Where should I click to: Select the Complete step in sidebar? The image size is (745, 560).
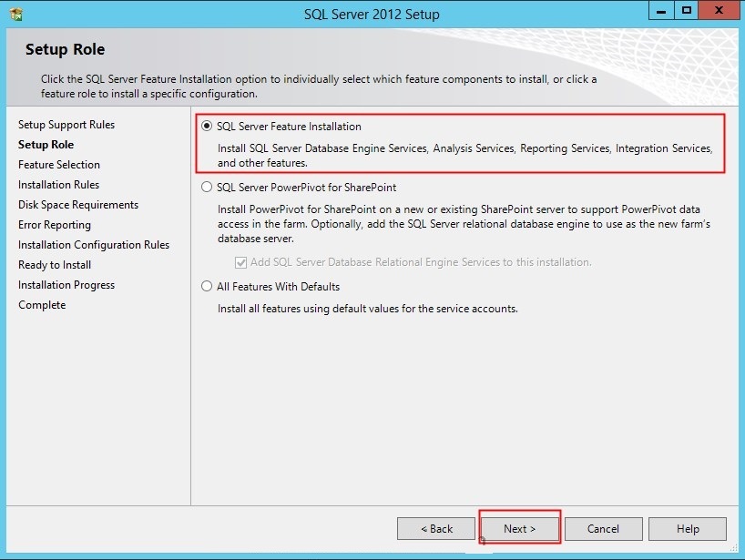(x=41, y=305)
